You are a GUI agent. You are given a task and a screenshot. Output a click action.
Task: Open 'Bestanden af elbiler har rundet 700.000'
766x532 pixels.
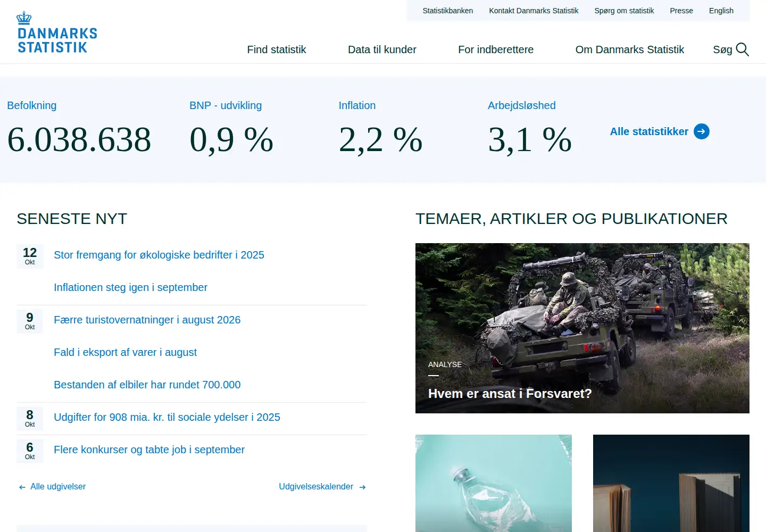tap(147, 385)
